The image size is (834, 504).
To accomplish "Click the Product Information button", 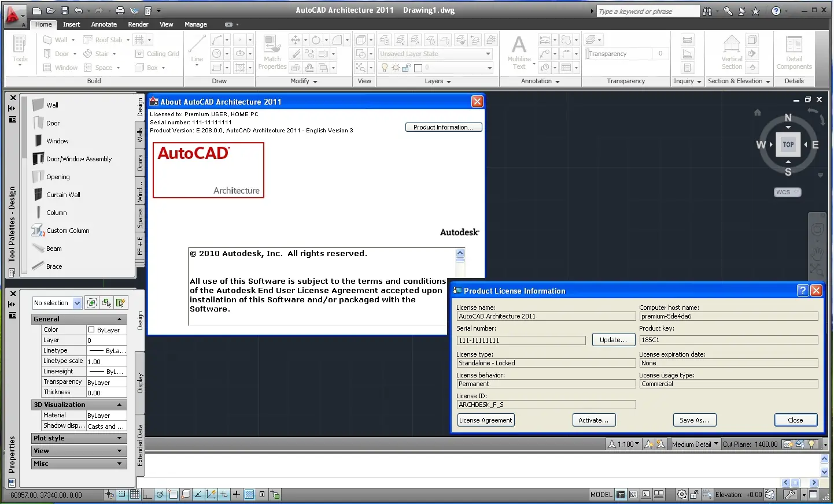I will pyautogui.click(x=444, y=127).
